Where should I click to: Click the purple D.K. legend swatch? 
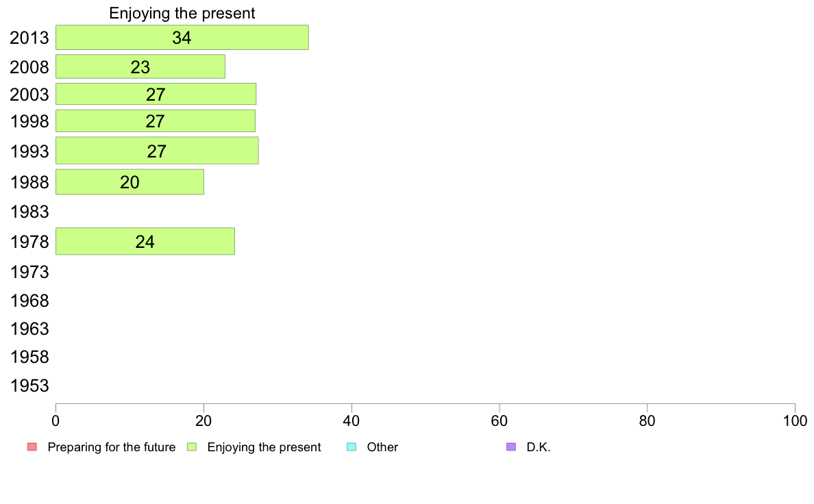click(x=511, y=447)
